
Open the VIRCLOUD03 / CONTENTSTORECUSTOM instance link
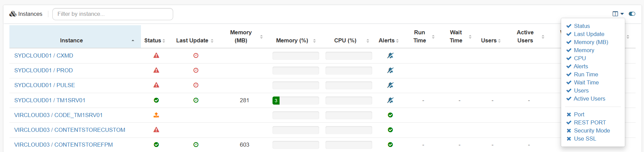click(x=70, y=130)
